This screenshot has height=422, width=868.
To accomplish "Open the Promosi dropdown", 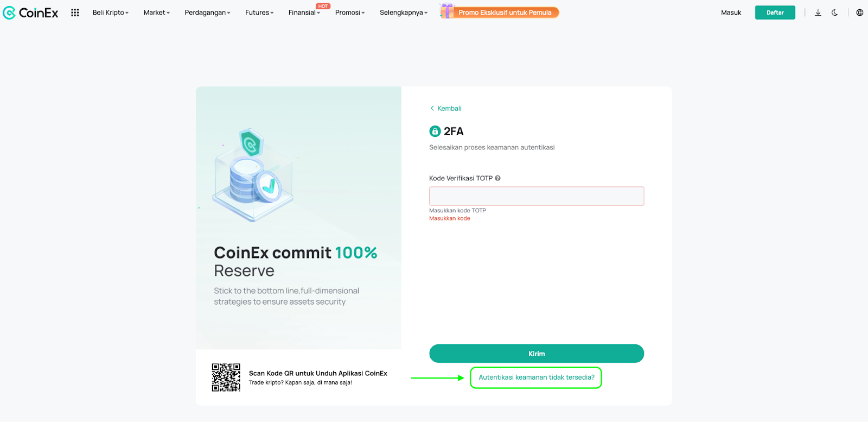I will 350,12.
